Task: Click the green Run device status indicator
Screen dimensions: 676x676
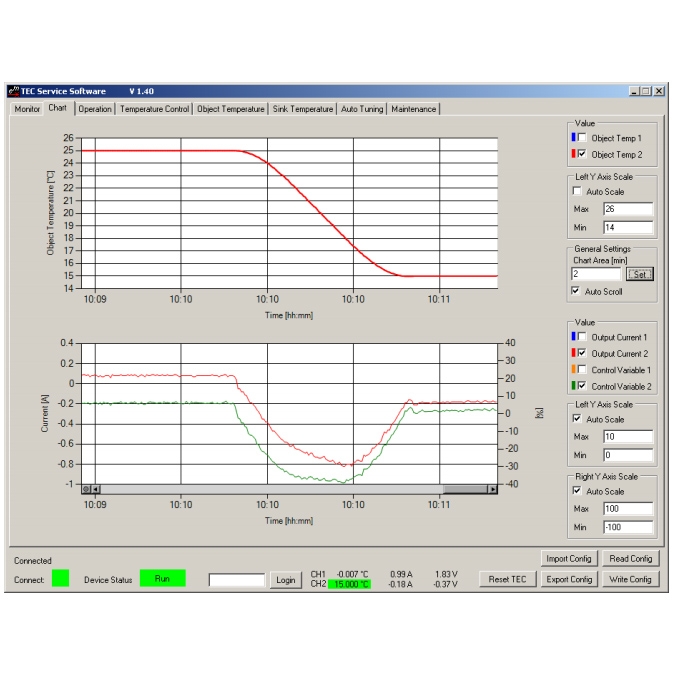Action: pos(162,579)
